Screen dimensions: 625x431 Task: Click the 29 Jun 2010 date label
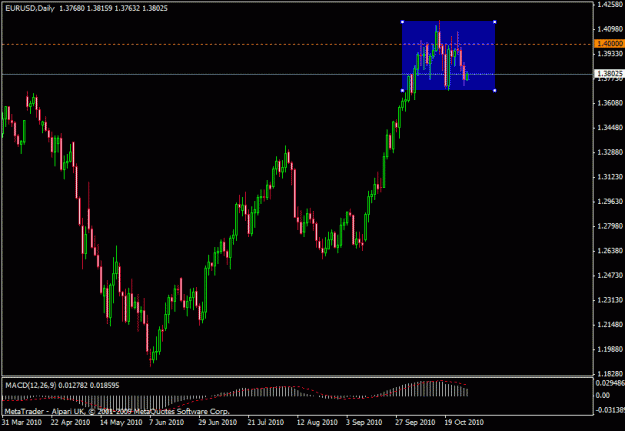pos(218,422)
